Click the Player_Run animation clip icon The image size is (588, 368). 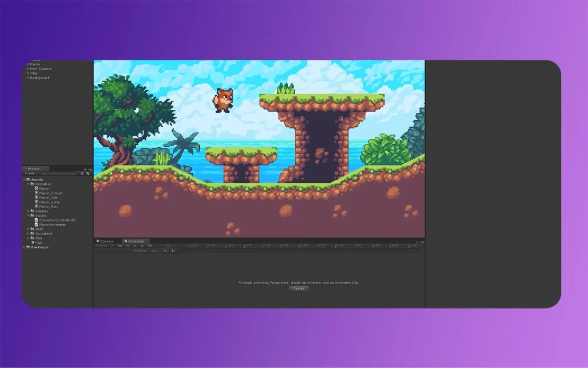coord(36,206)
